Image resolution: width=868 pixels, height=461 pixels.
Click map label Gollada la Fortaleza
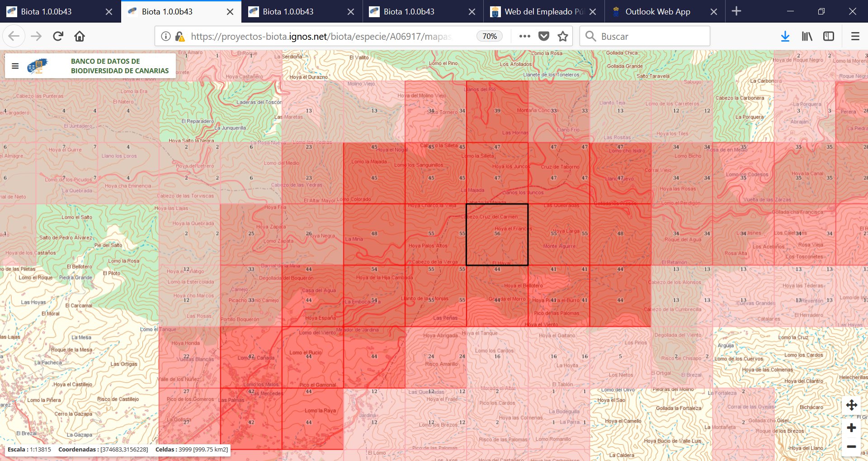tap(679, 408)
